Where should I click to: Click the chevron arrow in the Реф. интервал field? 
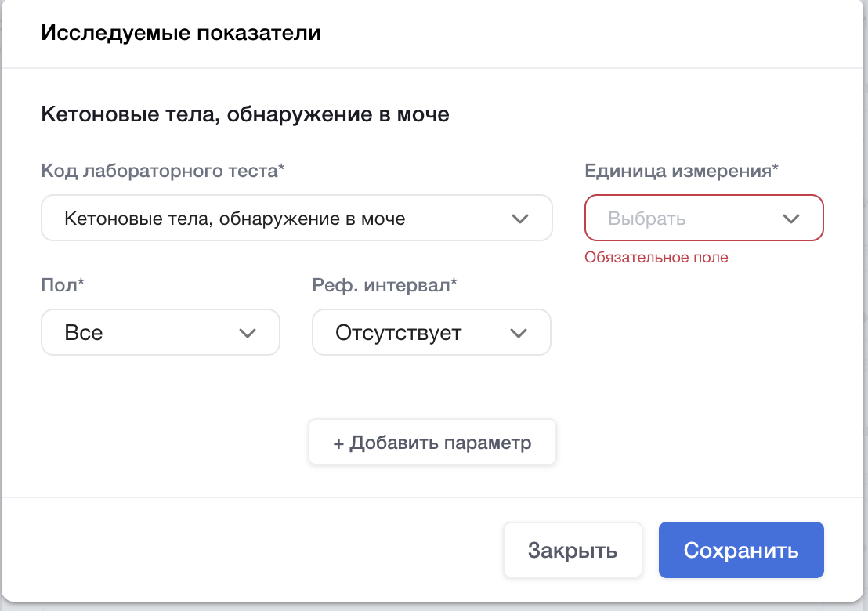519,333
